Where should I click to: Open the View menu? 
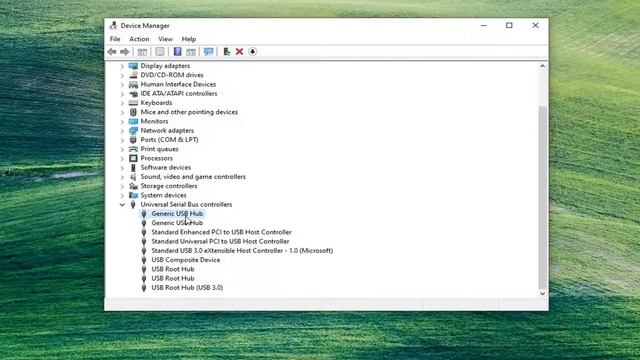point(165,39)
